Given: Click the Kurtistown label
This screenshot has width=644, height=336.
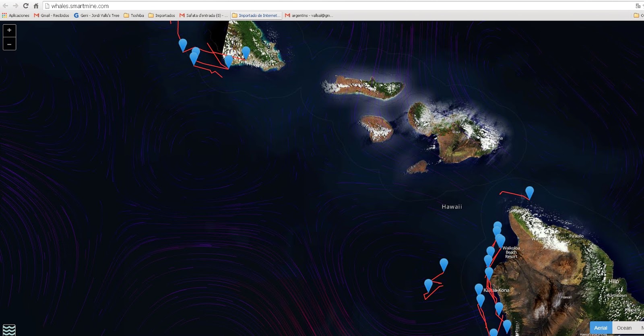Looking at the screenshot, I should 617,295.
